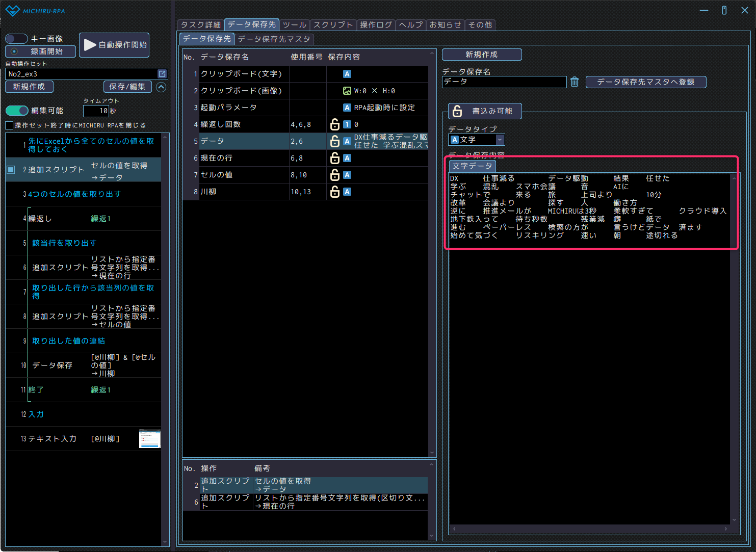Click the image icon in the クリップボード(画像) row
756x552 pixels.
pyautogui.click(x=347, y=91)
